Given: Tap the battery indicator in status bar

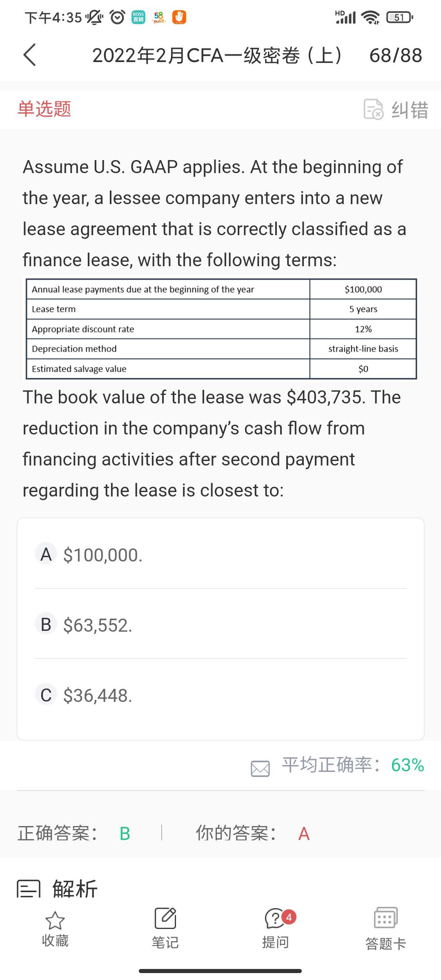Looking at the screenshot, I should tap(399, 17).
